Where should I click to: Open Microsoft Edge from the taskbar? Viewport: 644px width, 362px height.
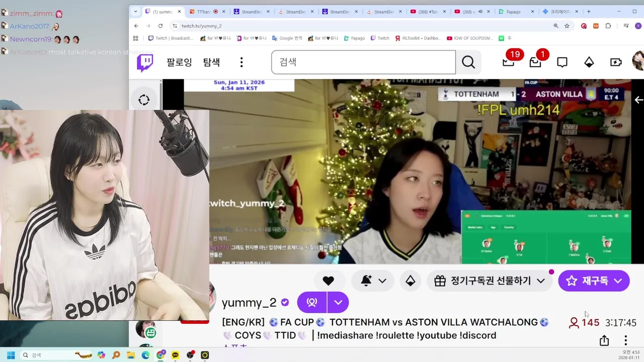pyautogui.click(x=145, y=355)
